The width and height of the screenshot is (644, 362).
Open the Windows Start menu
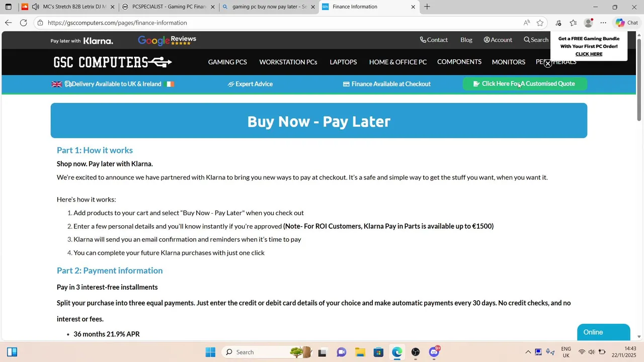pos(210,352)
